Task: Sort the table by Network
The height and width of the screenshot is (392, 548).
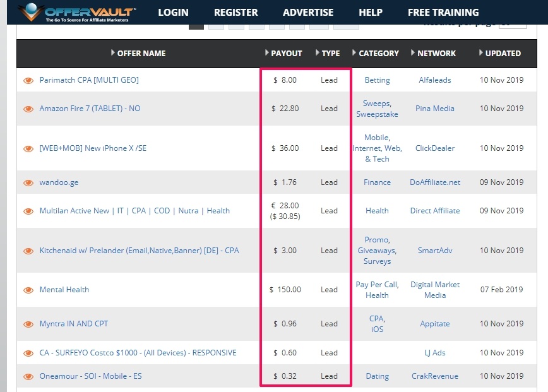Action: [x=433, y=53]
